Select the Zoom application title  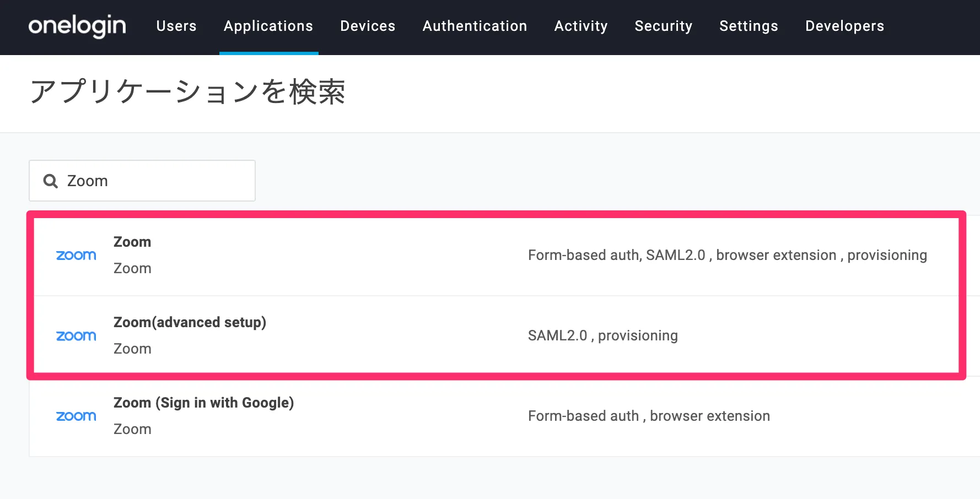point(132,242)
